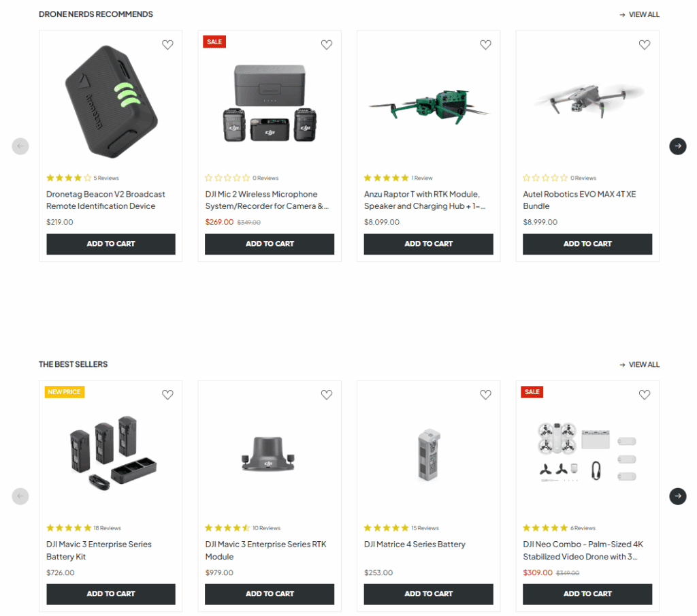Favorite the Anzu Raptor T drone
The image size is (697, 616).
485,45
